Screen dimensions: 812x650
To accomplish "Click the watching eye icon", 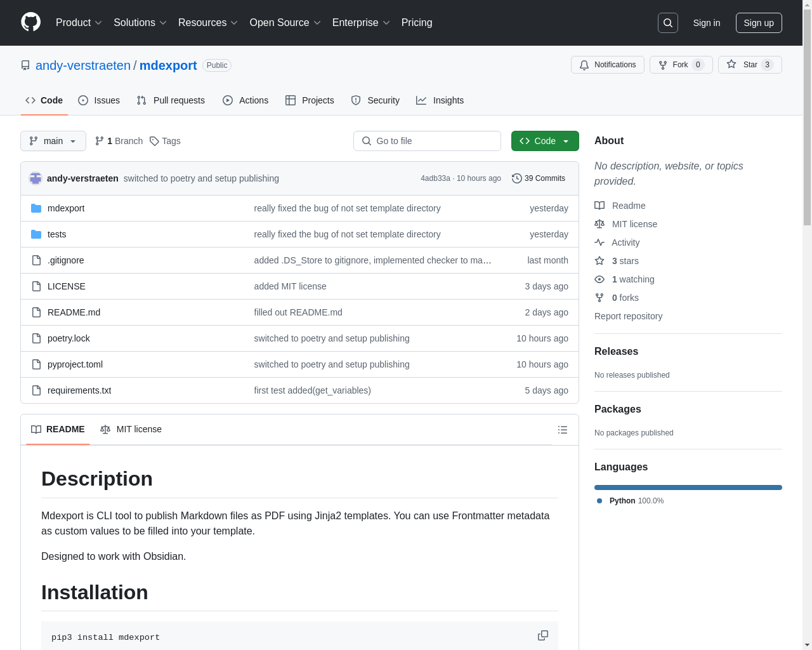I will click(599, 279).
